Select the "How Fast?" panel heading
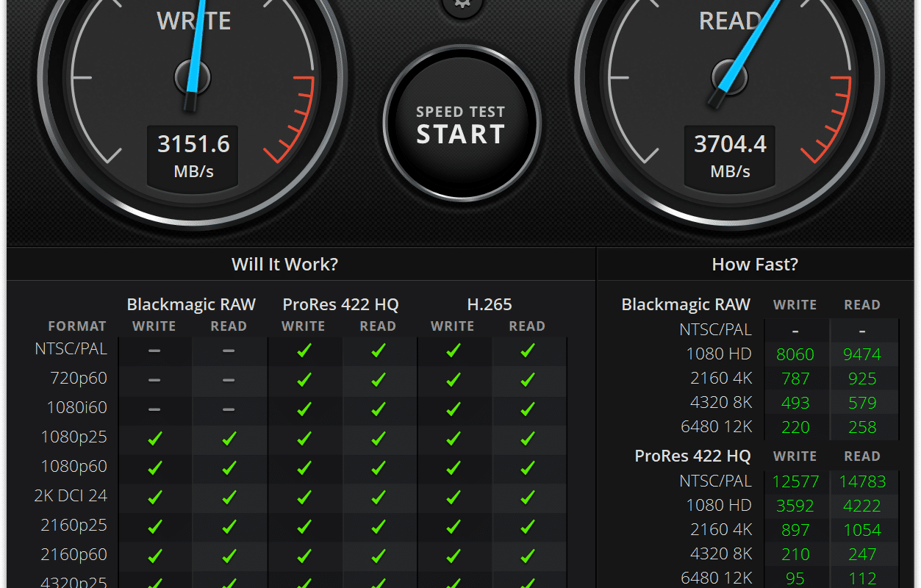Viewport: 921px width, 588px height. click(755, 264)
